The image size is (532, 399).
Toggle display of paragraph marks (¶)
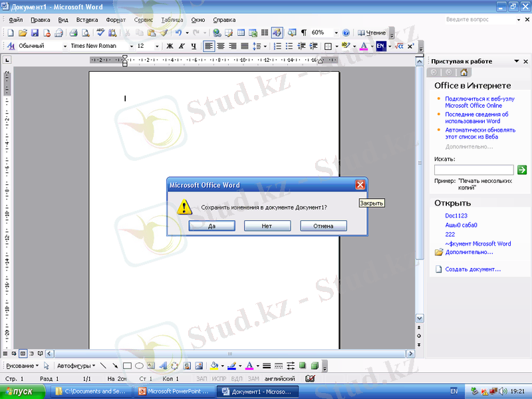(303, 33)
